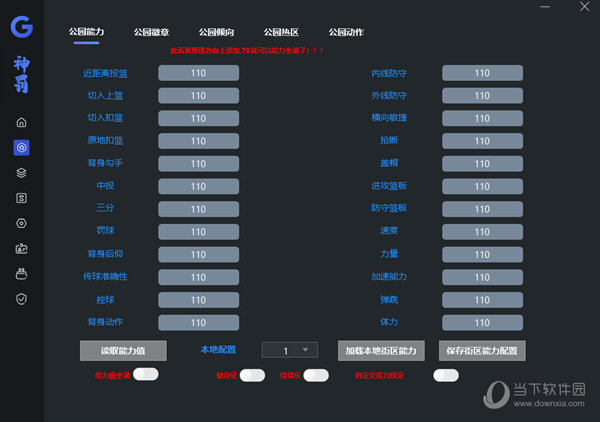Click the 读取能力值 button
This screenshot has height=422, width=600.
tap(123, 351)
